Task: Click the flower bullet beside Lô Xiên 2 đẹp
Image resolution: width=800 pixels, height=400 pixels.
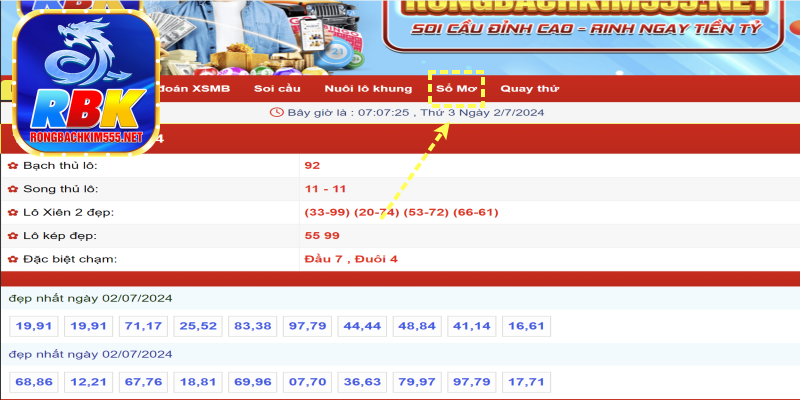Action: tap(13, 212)
